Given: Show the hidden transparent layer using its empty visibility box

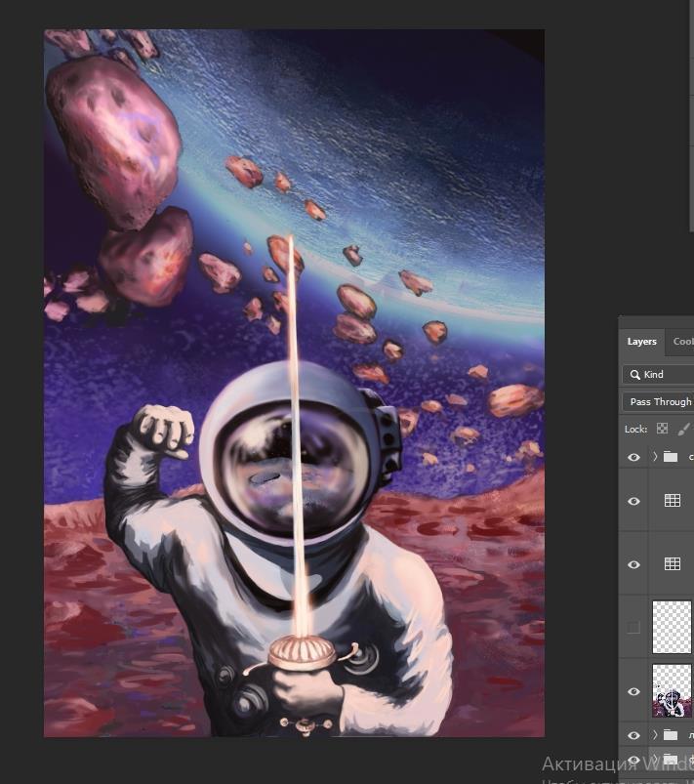Looking at the screenshot, I should (x=633, y=628).
